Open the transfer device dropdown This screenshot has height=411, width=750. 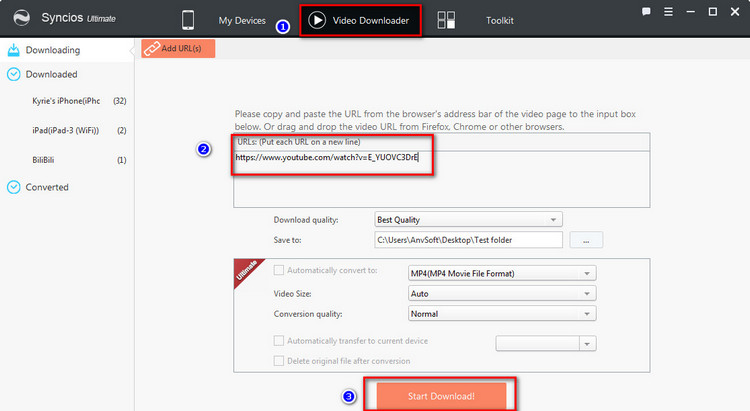546,343
